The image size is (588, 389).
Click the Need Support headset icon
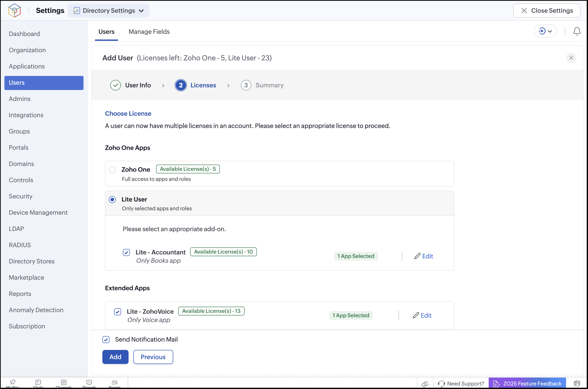coord(441,384)
